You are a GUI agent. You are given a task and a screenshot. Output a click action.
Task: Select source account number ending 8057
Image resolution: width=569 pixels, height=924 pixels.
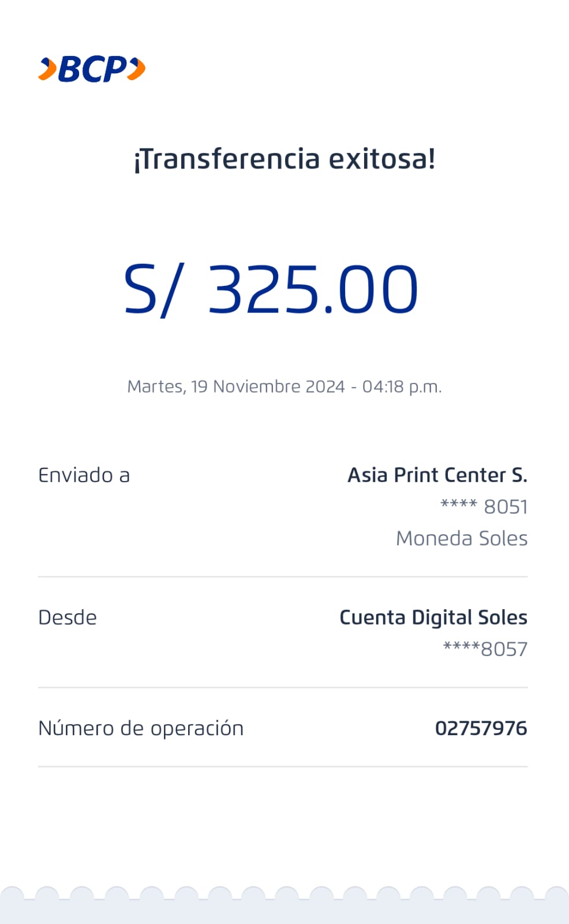coord(485,649)
